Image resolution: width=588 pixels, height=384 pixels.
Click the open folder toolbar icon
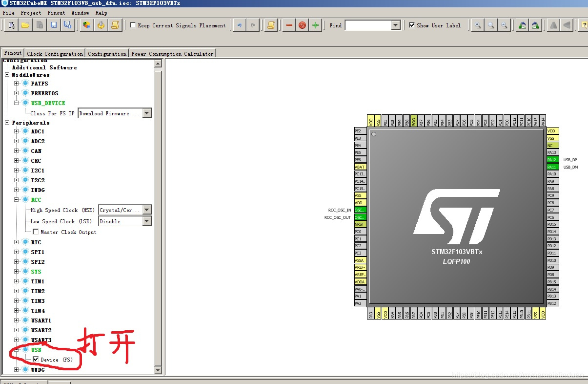(x=25, y=25)
